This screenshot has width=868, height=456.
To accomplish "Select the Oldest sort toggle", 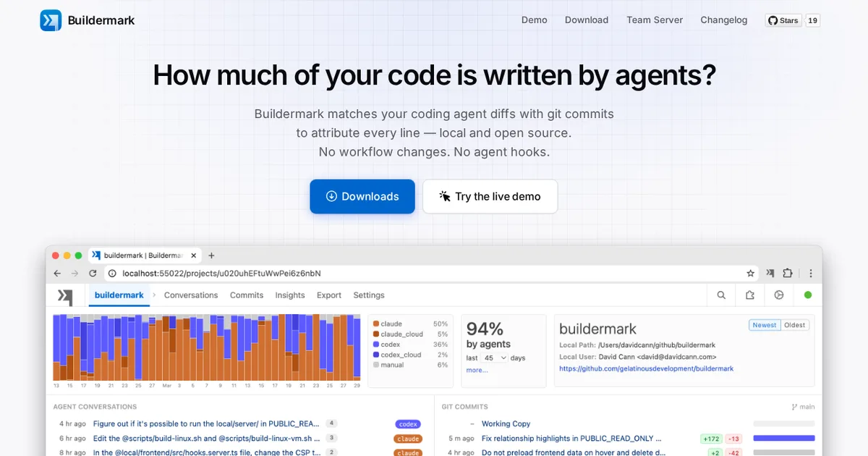I will click(795, 325).
